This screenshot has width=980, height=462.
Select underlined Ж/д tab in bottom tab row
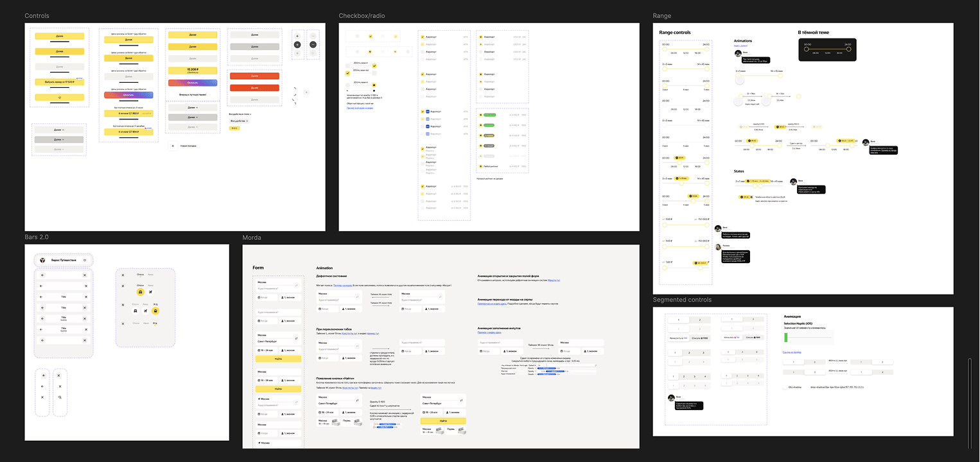click(155, 323)
